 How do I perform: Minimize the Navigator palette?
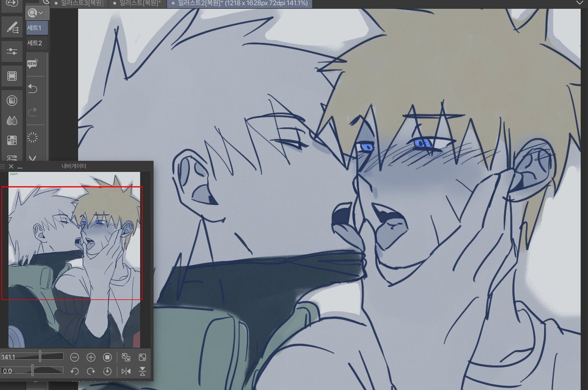[20, 167]
